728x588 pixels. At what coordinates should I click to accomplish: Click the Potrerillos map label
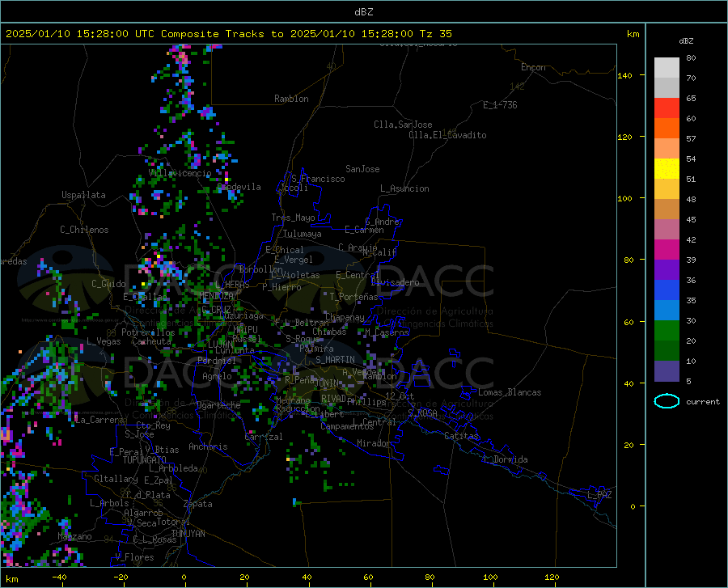148,332
